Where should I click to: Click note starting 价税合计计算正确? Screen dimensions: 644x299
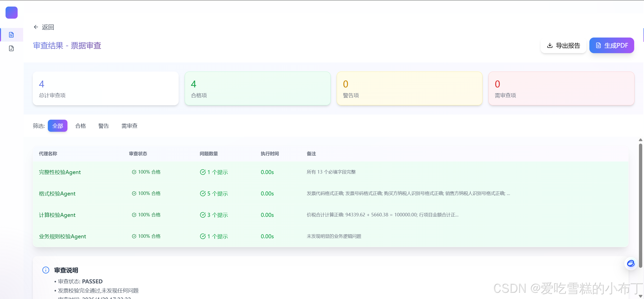(383, 215)
